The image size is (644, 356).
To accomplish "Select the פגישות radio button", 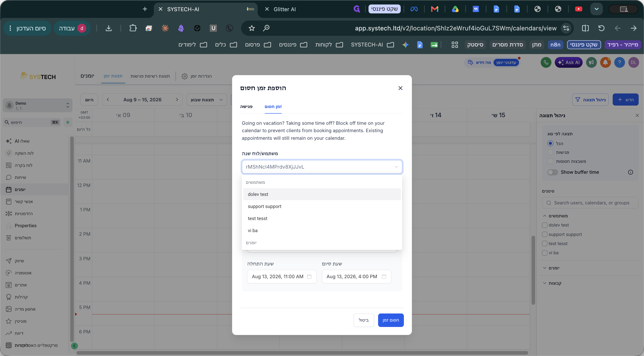I will [550, 152].
